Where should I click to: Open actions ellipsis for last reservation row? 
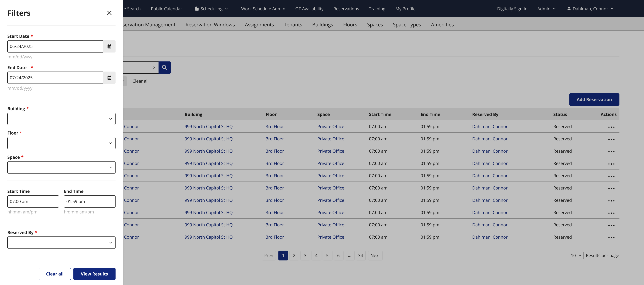[611, 238]
